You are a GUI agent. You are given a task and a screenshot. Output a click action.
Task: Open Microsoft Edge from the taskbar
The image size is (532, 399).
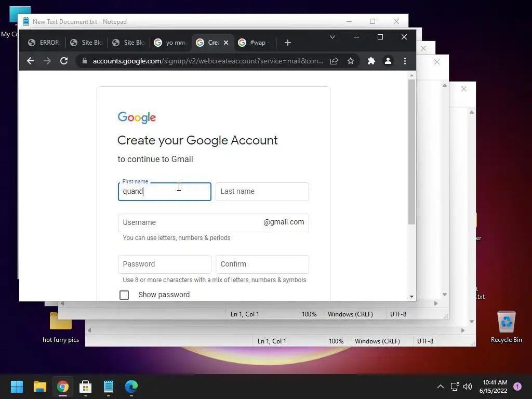pos(131,387)
